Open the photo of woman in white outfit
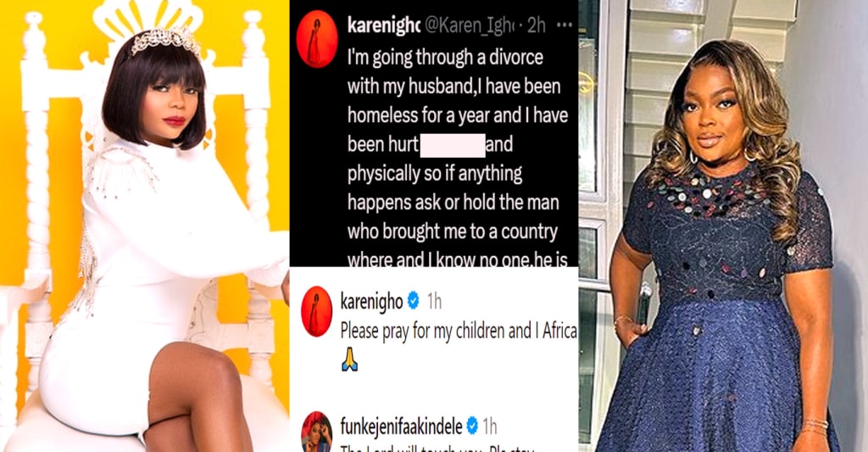 click(x=144, y=226)
